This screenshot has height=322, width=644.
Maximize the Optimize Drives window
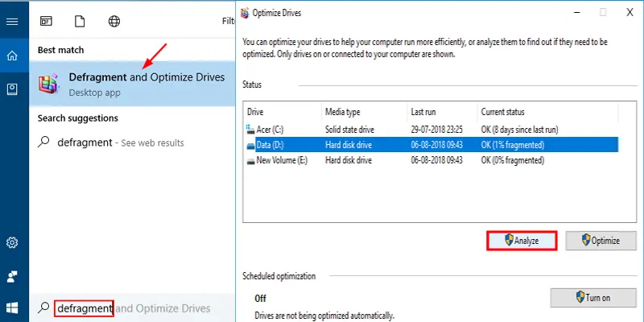603,13
